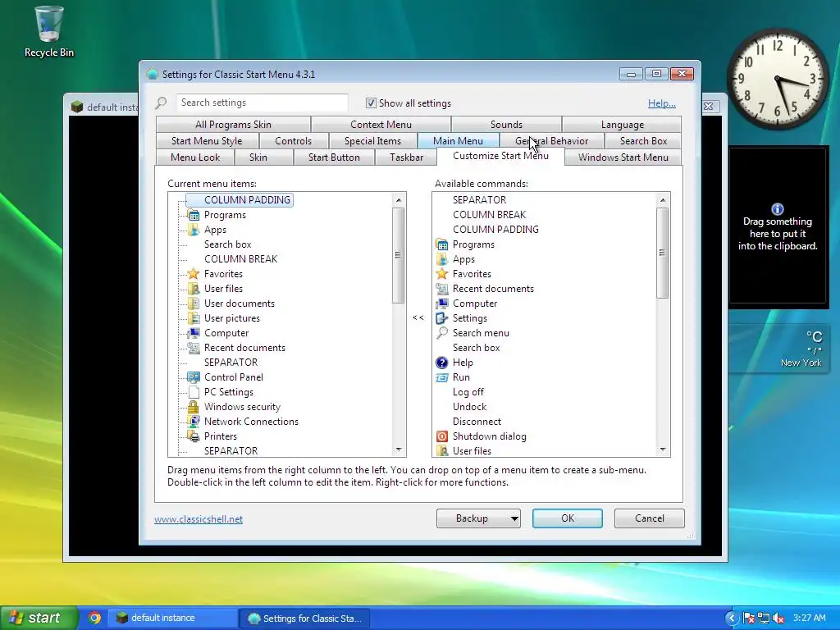
Task: Open the Help... link
Action: [662, 103]
